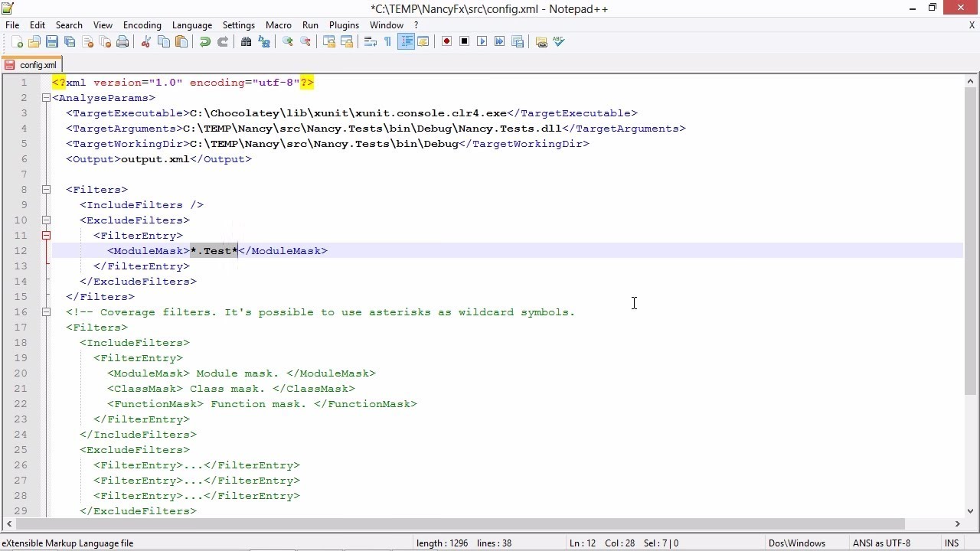The height and width of the screenshot is (551, 980).
Task: Open Find with binoculars icon
Action: 246,42
